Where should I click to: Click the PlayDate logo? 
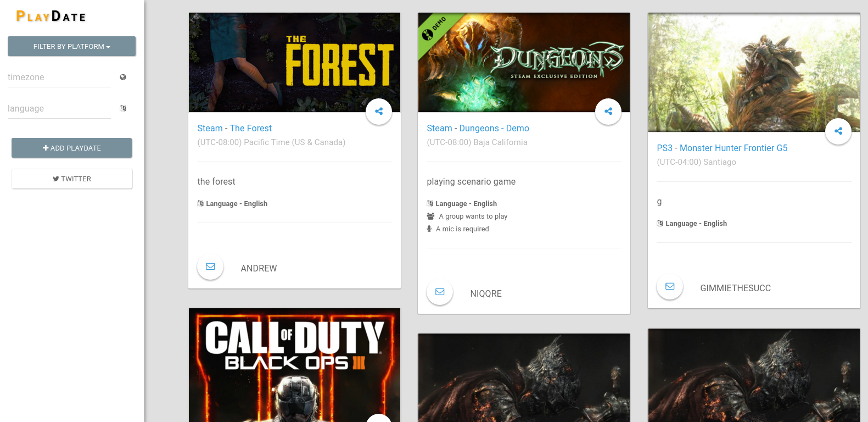[x=51, y=16]
